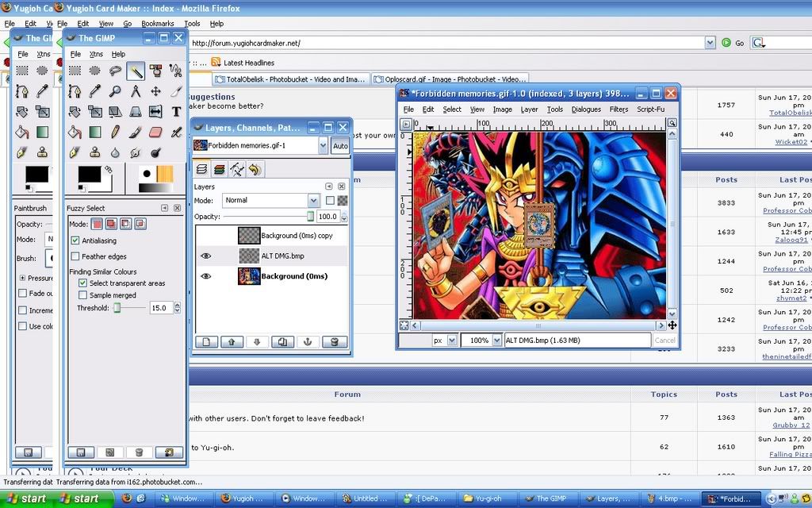
Task: Select the Perspective tool
Action: click(135, 111)
